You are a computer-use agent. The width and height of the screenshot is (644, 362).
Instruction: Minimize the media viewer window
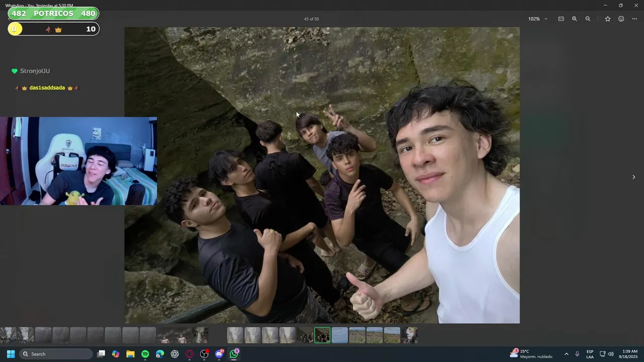(x=605, y=6)
